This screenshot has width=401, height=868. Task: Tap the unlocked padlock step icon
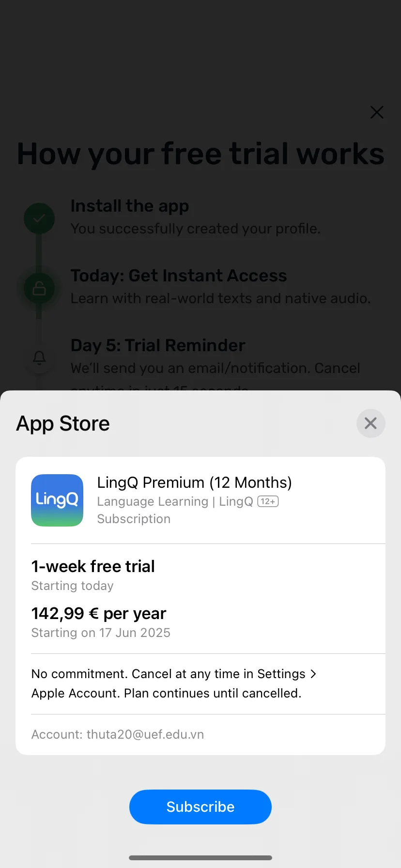click(39, 288)
